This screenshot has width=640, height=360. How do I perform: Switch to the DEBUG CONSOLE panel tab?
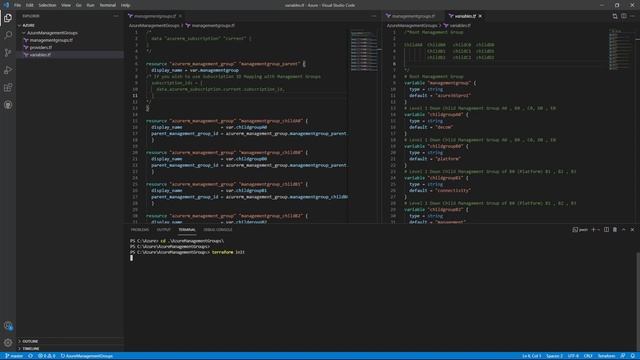click(218, 230)
